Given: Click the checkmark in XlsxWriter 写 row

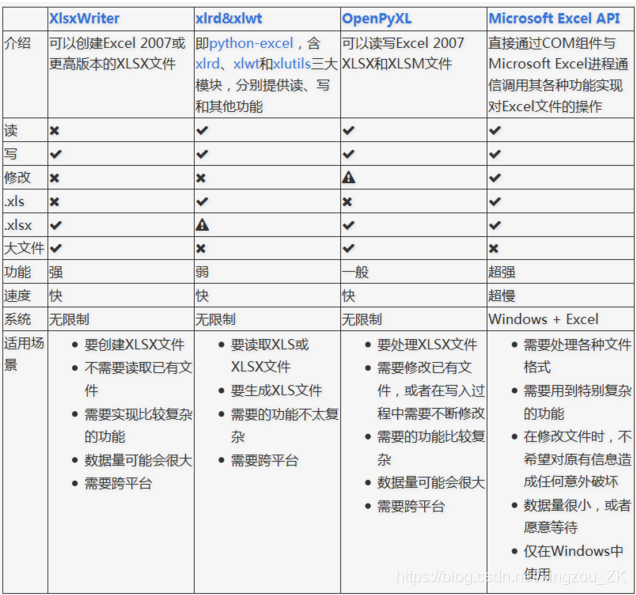Looking at the screenshot, I should [x=56, y=154].
